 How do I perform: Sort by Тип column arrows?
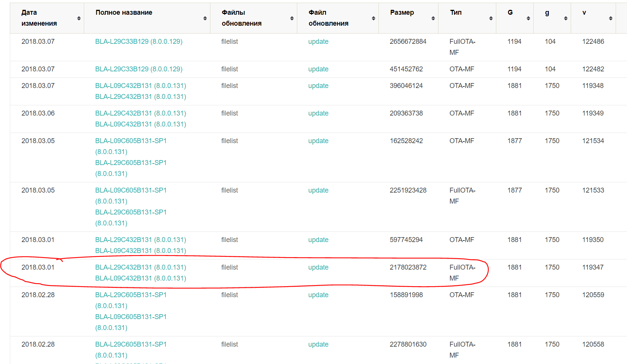click(x=491, y=19)
